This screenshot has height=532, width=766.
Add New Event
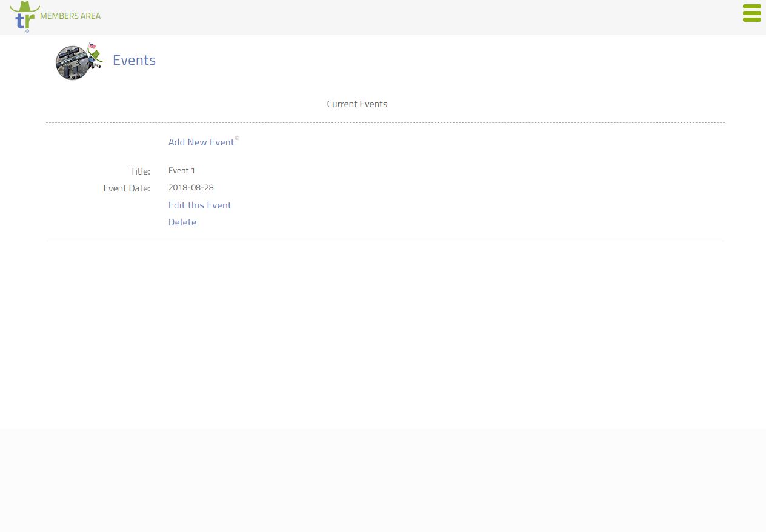point(201,142)
